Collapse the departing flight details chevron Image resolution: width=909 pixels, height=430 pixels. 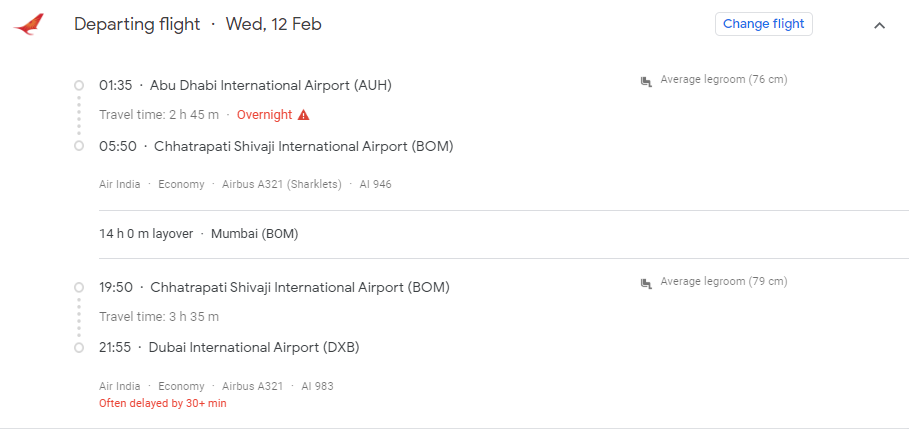(879, 25)
